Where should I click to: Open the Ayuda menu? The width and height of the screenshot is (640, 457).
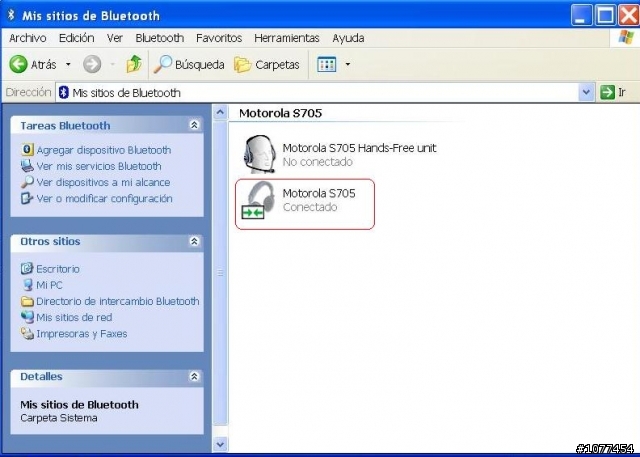coord(348,38)
